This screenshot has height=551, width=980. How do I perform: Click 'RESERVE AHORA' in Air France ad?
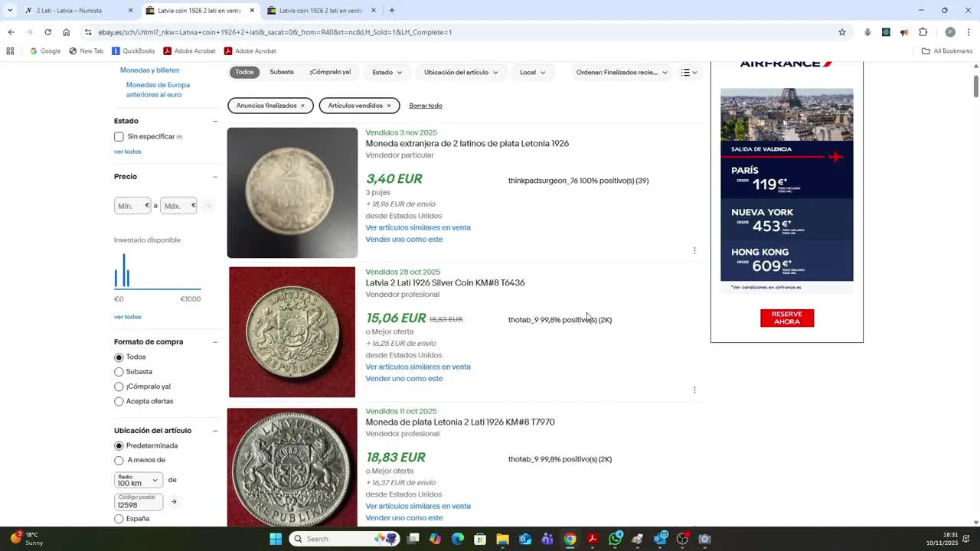[x=786, y=318]
